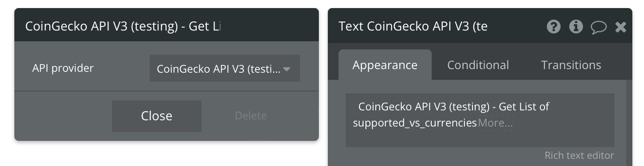Open the question mark help icon

(554, 27)
